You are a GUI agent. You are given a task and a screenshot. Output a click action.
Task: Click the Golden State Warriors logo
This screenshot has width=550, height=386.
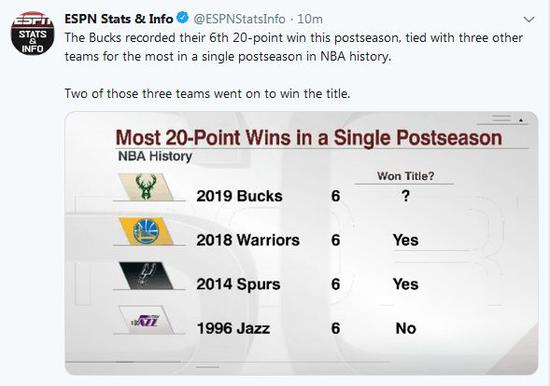pos(146,231)
